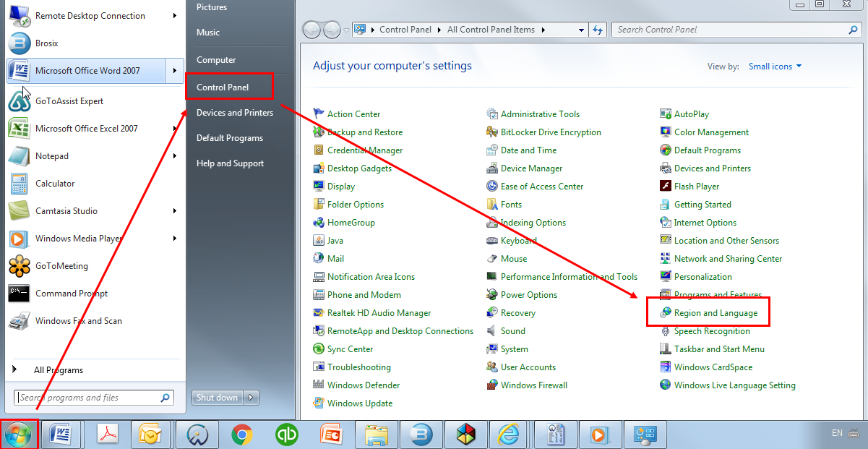Click the Control Panel taskbar icon
This screenshot has width=868, height=449.
point(644,435)
